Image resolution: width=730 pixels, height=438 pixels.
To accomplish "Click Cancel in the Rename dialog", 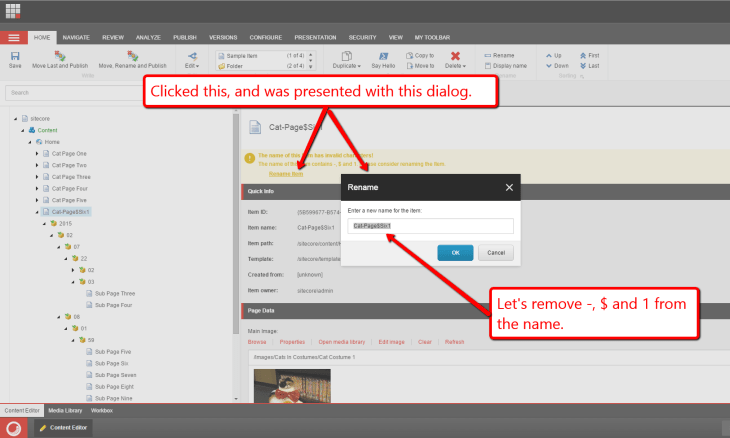I will point(496,253).
